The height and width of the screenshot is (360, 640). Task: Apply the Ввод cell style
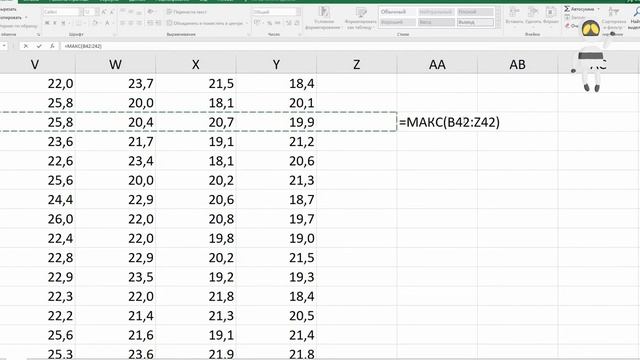436,22
